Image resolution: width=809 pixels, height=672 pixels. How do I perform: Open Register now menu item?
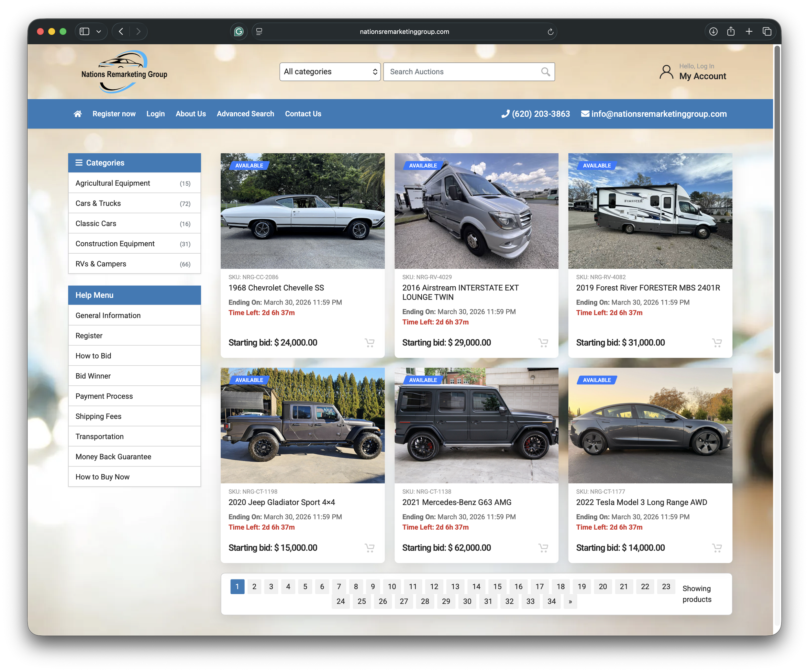point(114,114)
